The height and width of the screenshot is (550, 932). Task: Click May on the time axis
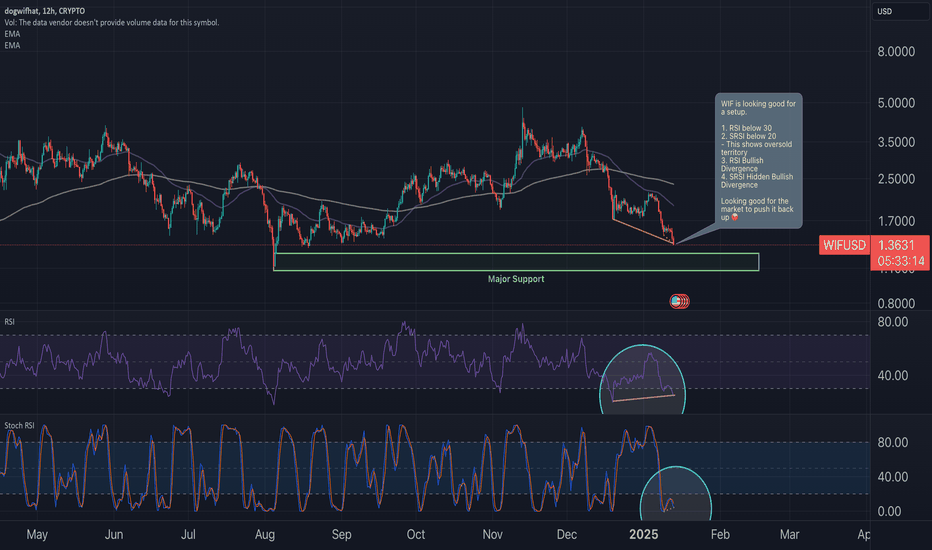click(37, 535)
